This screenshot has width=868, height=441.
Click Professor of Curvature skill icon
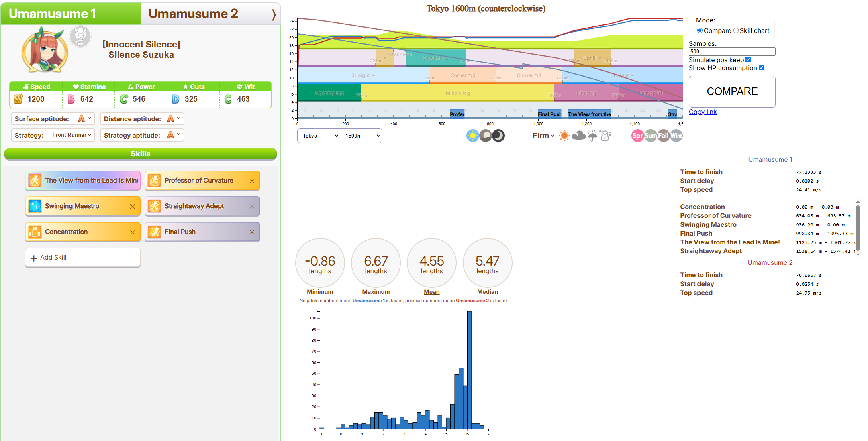click(x=154, y=181)
